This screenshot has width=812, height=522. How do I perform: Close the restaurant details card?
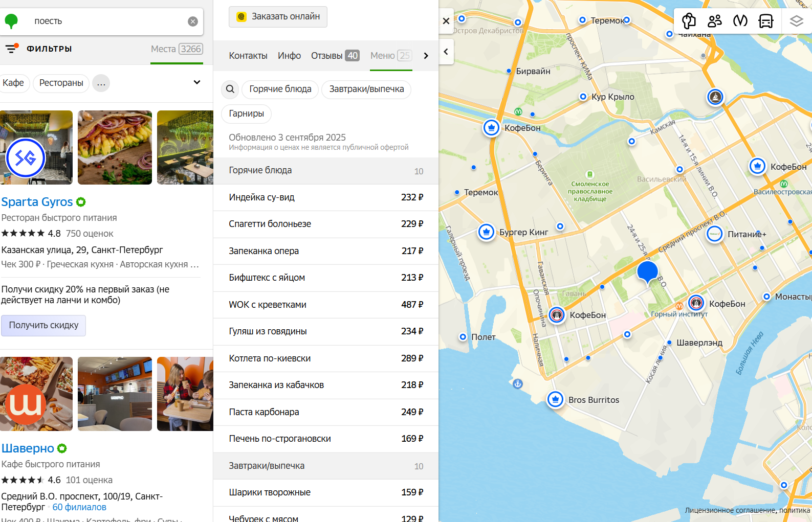coord(446,21)
